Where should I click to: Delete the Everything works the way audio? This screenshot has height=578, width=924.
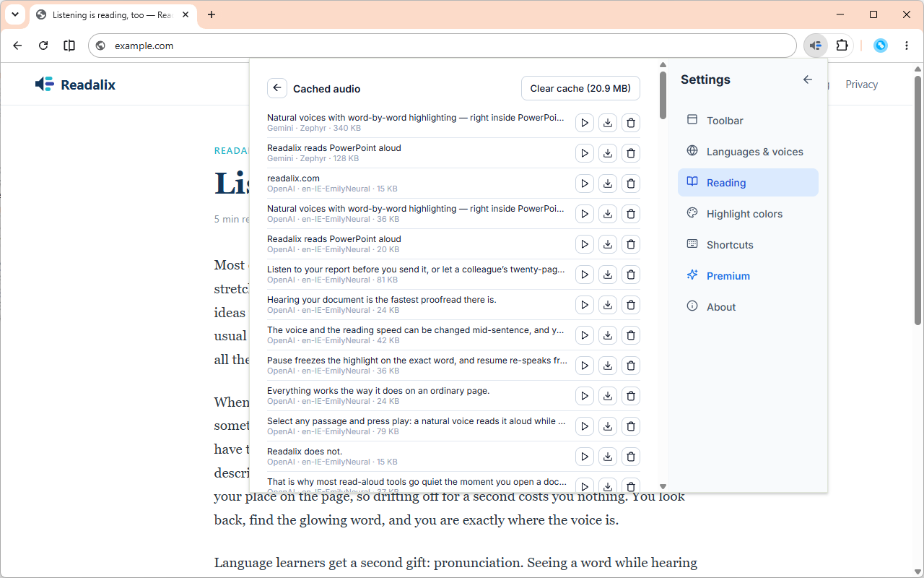tap(631, 396)
